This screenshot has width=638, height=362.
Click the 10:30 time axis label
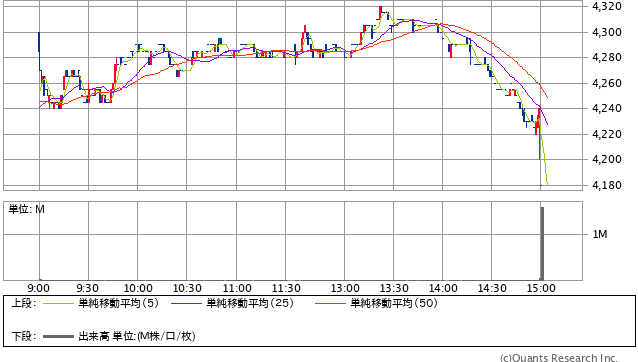point(187,288)
